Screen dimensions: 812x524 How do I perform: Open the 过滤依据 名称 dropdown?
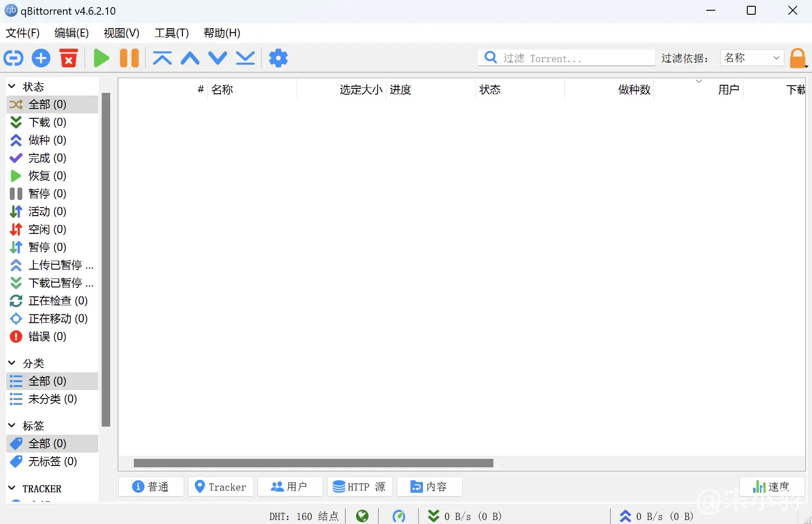[x=752, y=58]
